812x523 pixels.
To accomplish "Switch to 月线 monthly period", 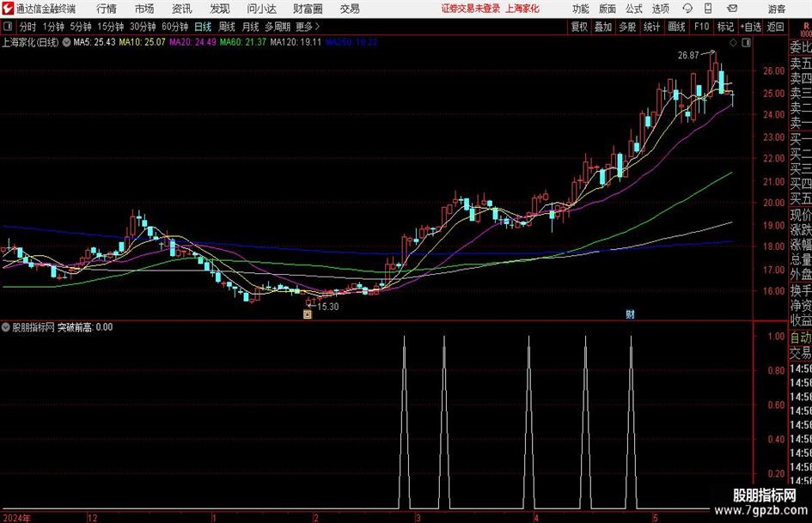I will [x=251, y=27].
